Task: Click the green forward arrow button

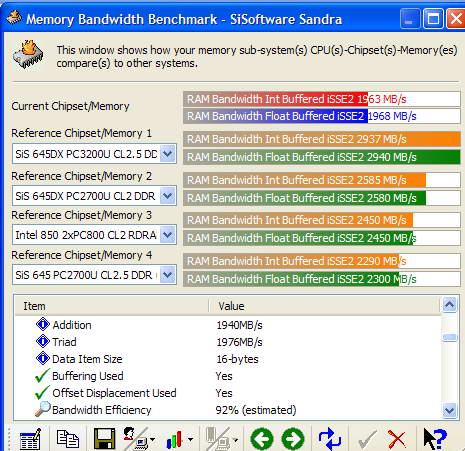Action: 293,439
